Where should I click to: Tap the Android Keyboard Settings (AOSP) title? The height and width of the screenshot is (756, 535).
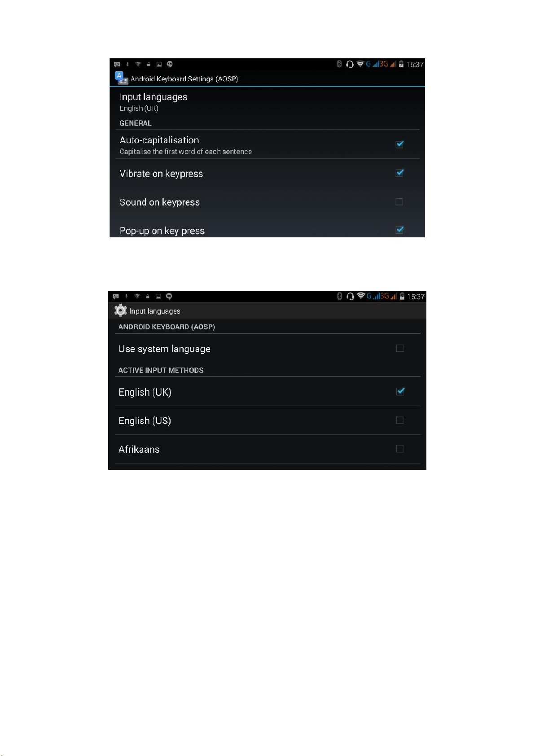[184, 79]
